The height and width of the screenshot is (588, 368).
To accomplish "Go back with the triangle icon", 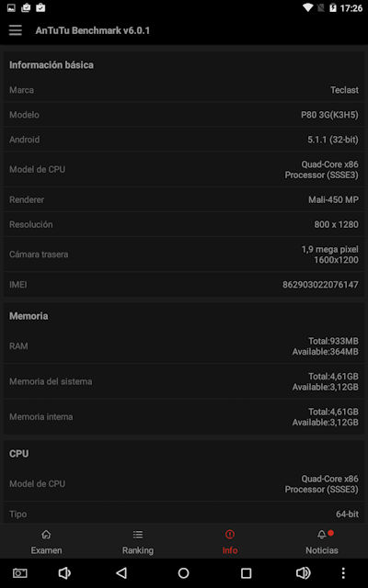I will (x=121, y=572).
